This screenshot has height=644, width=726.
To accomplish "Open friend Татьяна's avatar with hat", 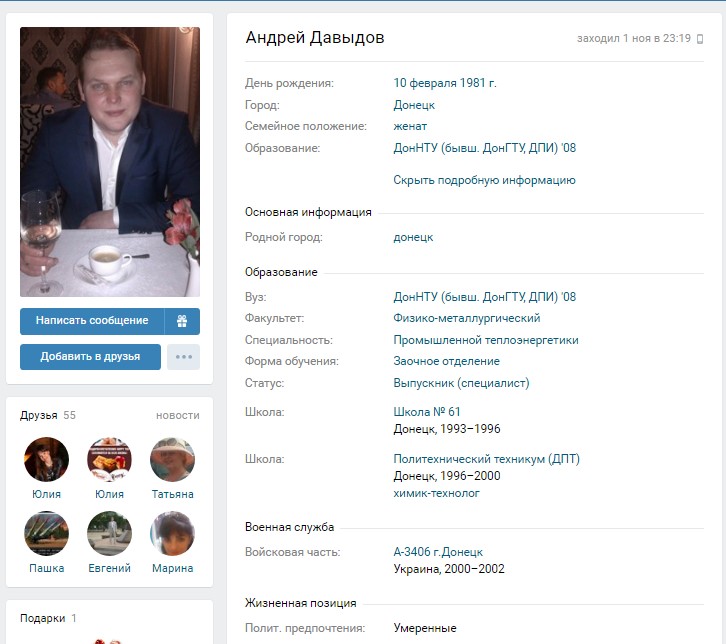I will (x=172, y=459).
